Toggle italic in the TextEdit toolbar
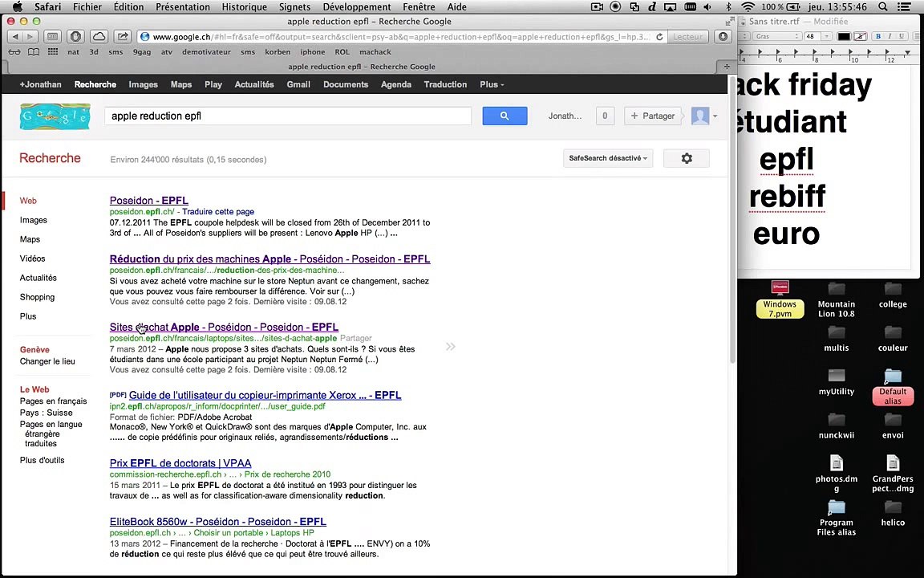 pyautogui.click(x=890, y=37)
